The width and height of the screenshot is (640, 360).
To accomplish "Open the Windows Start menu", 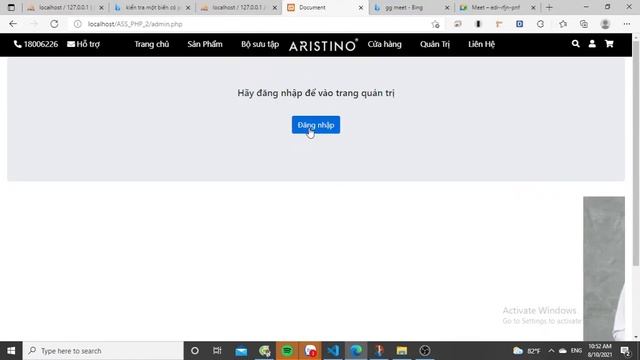I will point(11,351).
